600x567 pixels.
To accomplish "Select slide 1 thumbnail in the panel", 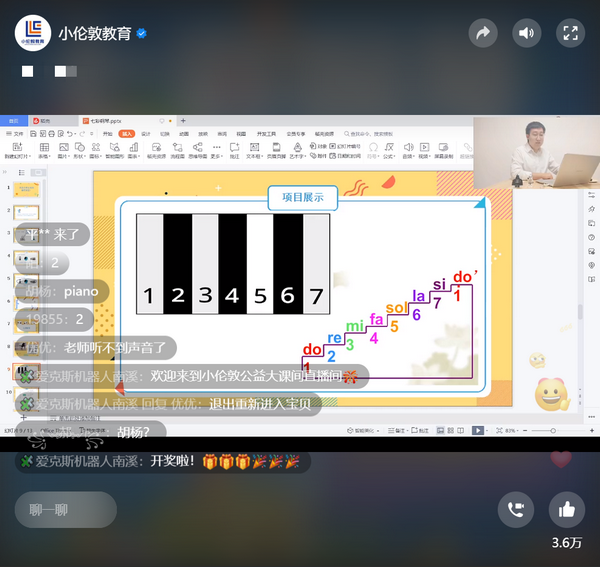I will tap(26, 189).
